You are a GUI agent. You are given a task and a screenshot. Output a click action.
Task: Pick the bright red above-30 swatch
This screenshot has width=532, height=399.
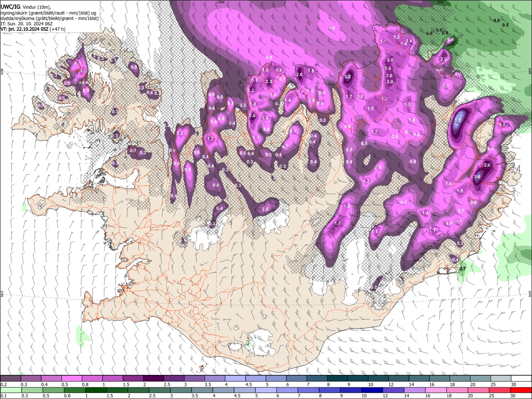521,390
